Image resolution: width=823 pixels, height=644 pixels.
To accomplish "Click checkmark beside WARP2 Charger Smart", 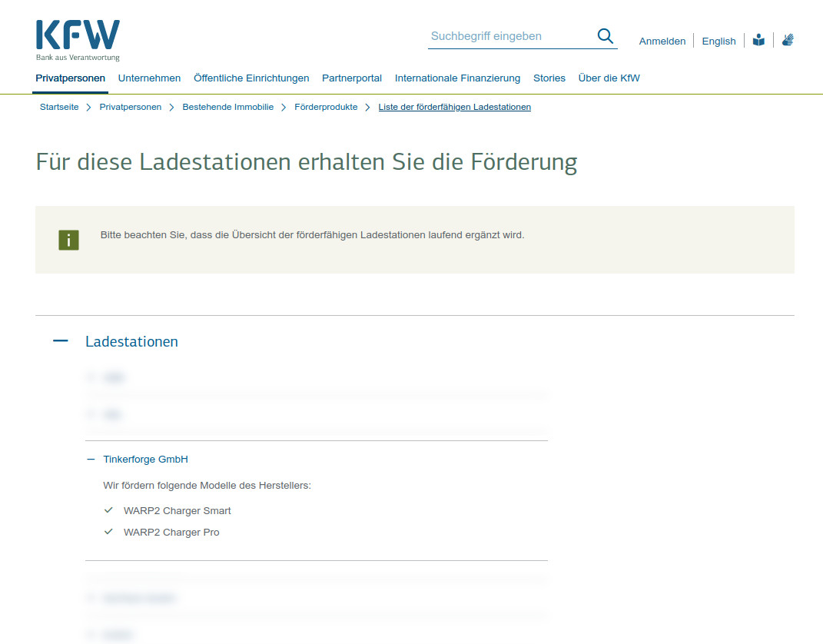I will pyautogui.click(x=108, y=510).
